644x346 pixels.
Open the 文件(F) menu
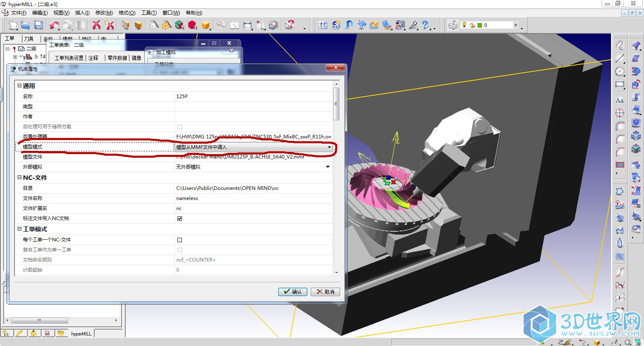point(19,13)
